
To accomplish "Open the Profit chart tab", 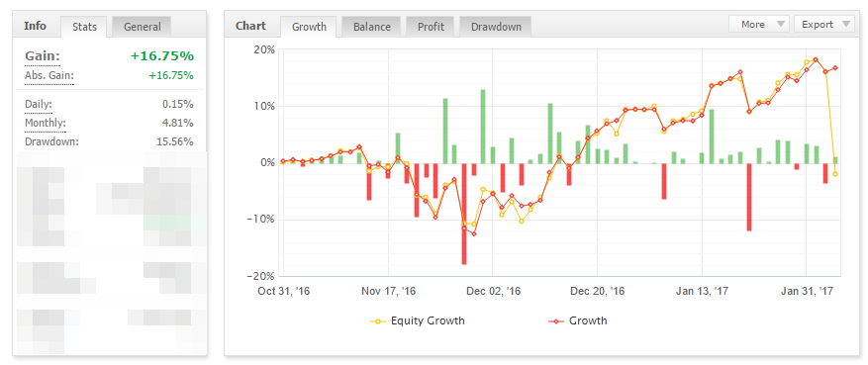I will click(x=431, y=27).
